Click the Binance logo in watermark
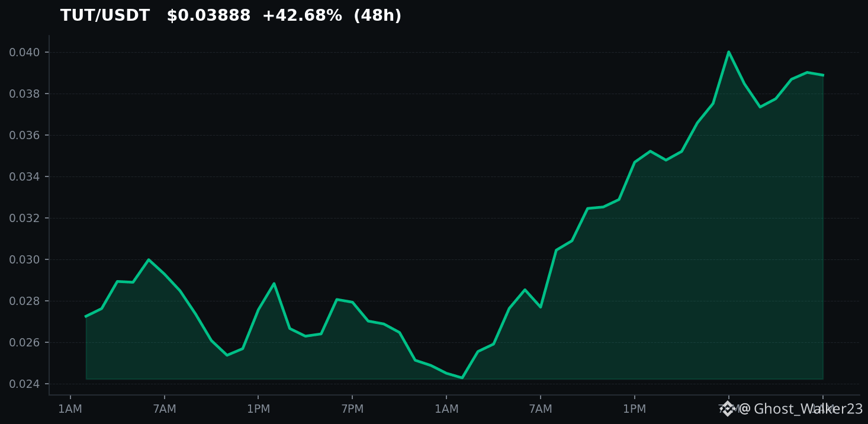This screenshot has height=424, width=868. 728,409
